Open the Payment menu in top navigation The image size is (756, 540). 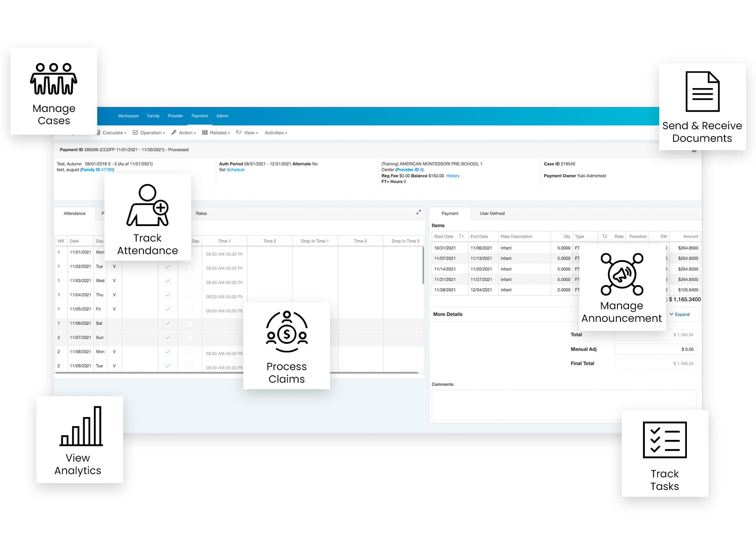[x=199, y=116]
